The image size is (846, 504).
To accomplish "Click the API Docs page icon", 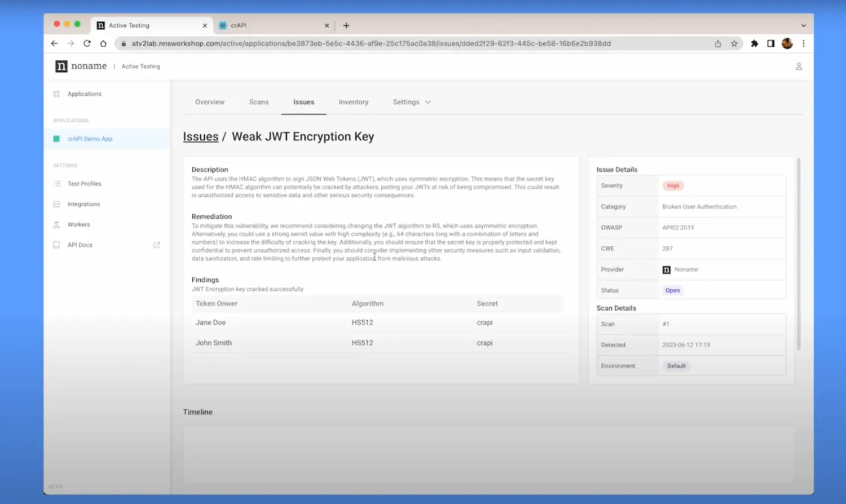I will [x=56, y=245].
